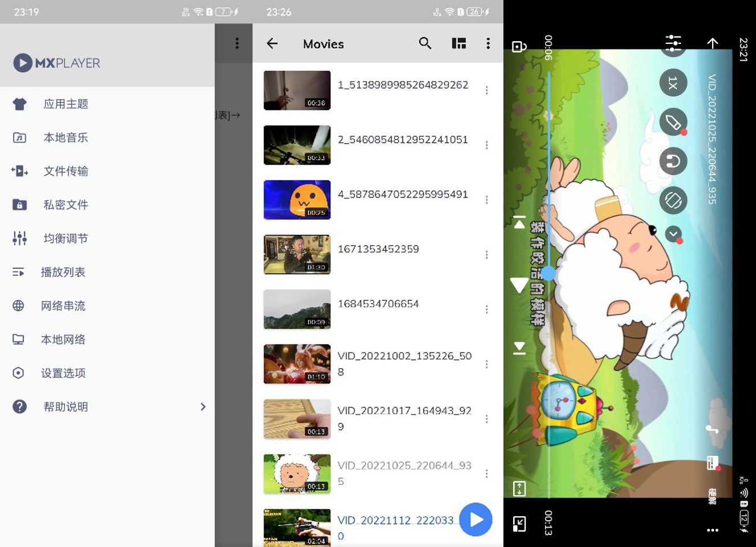Open options for VID_20221017_164943_929

tap(486, 419)
